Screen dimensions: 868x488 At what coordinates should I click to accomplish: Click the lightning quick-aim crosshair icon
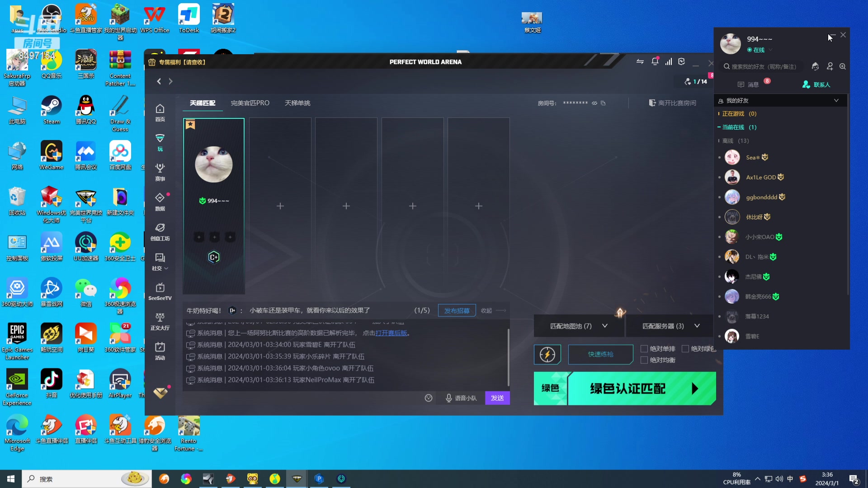coord(547,355)
